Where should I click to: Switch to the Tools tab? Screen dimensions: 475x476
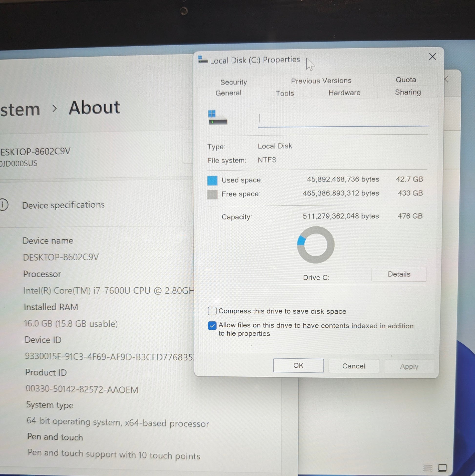click(285, 94)
